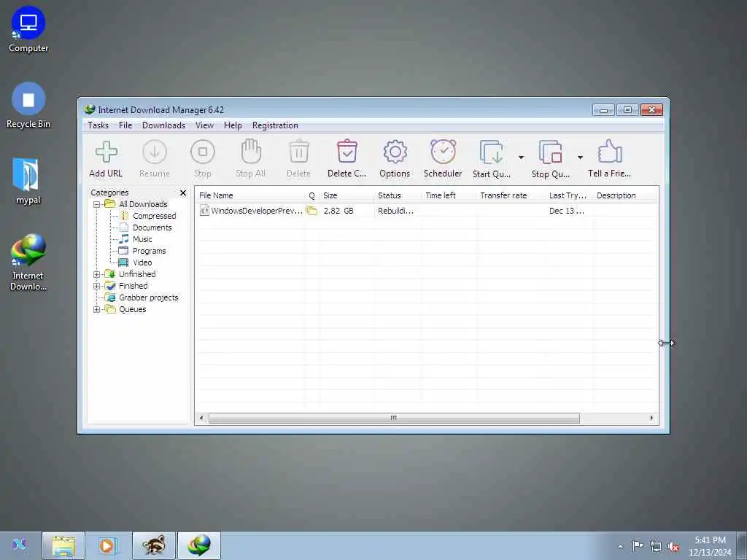Image resolution: width=747 pixels, height=560 pixels.
Task: Sort by the File Name column header
Action: click(x=250, y=195)
